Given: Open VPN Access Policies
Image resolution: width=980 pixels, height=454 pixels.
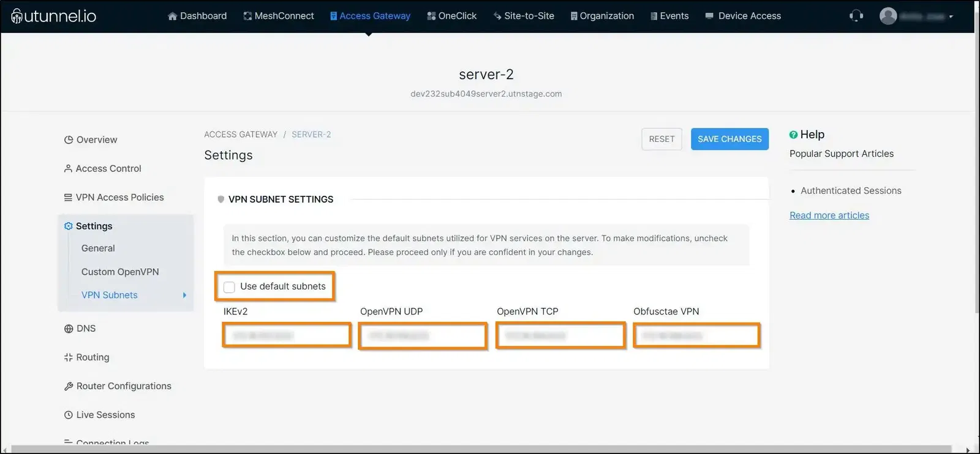Looking at the screenshot, I should [114, 197].
